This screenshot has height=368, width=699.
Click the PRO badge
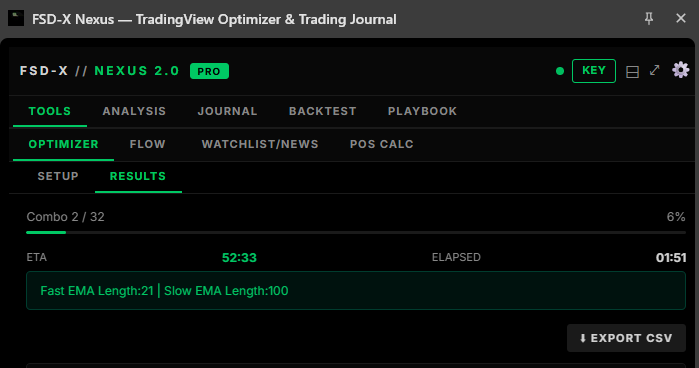[x=209, y=71]
